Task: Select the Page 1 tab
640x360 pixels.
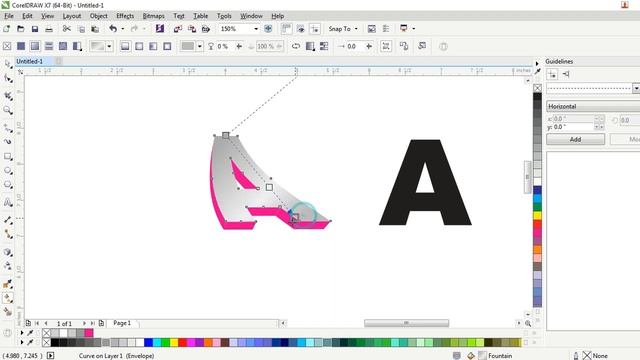Action: (x=122, y=323)
